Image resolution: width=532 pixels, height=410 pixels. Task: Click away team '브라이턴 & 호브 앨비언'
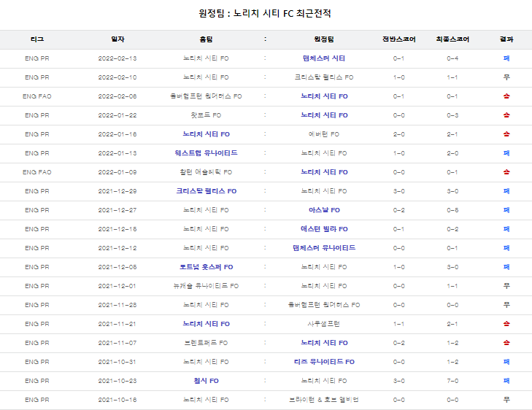tap(324, 401)
